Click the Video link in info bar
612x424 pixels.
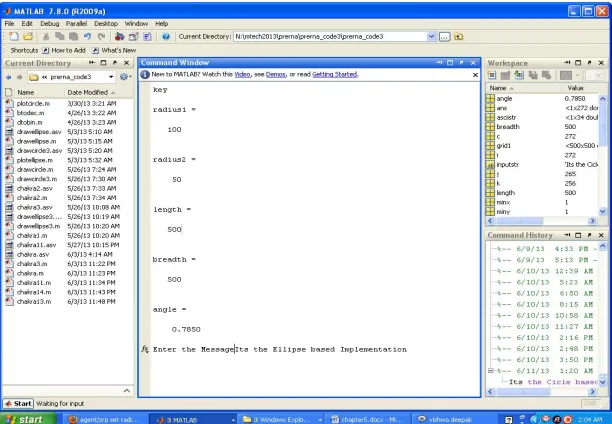242,74
